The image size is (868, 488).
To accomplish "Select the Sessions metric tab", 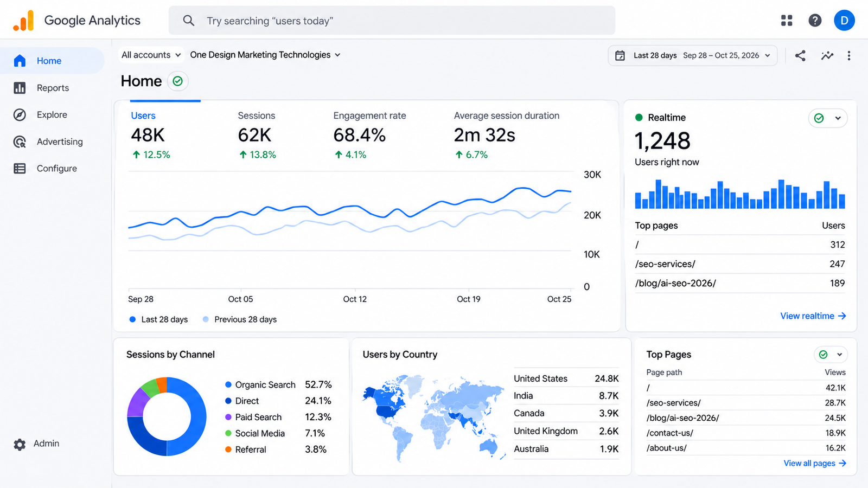I will point(257,134).
